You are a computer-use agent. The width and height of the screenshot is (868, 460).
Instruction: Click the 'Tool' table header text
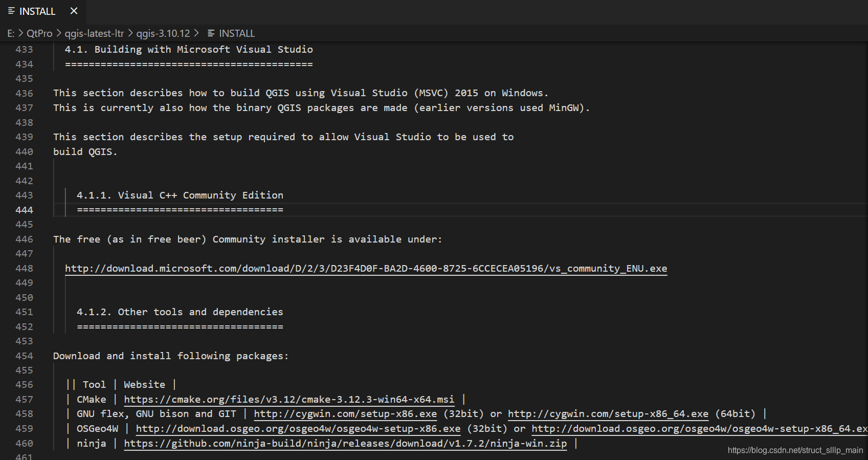click(x=94, y=385)
